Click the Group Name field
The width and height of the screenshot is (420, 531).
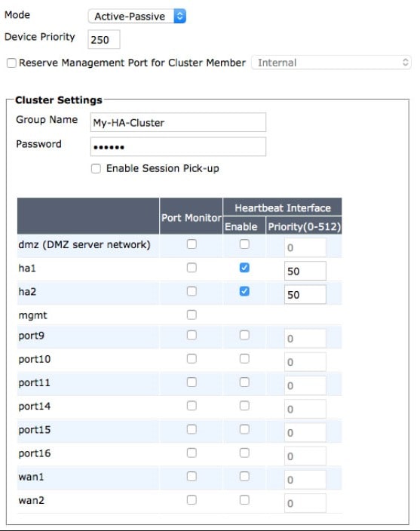[178, 122]
